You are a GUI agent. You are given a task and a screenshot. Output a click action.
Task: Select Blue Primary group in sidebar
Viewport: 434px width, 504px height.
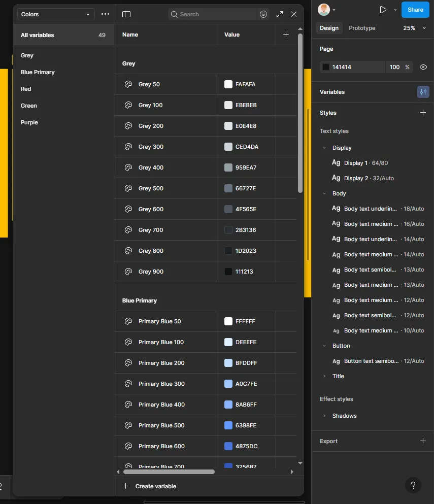click(x=38, y=72)
